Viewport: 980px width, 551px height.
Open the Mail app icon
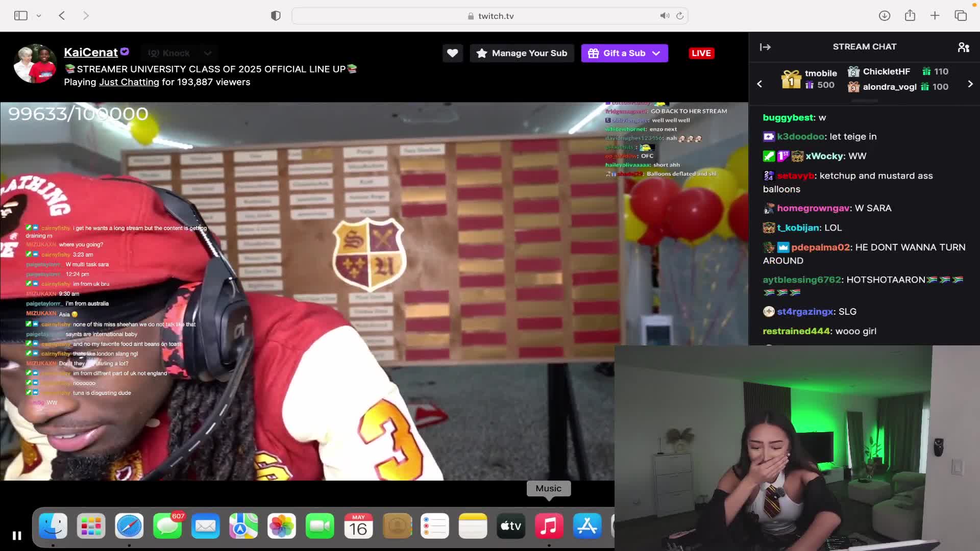[206, 526]
